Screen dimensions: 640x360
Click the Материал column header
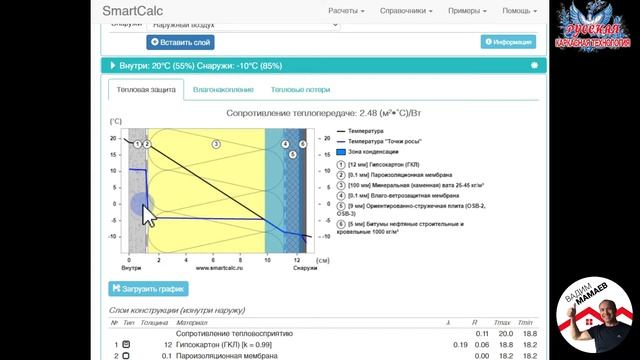[x=192, y=322]
